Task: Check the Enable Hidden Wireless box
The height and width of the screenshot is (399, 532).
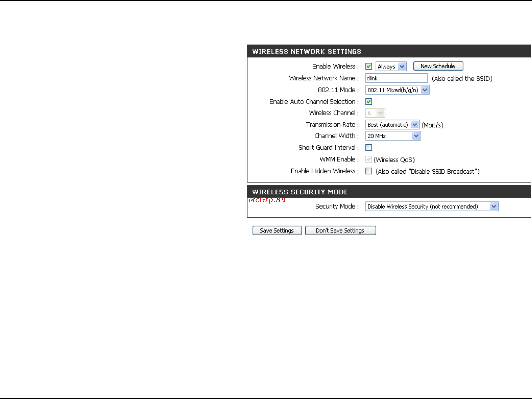Action: click(x=369, y=171)
